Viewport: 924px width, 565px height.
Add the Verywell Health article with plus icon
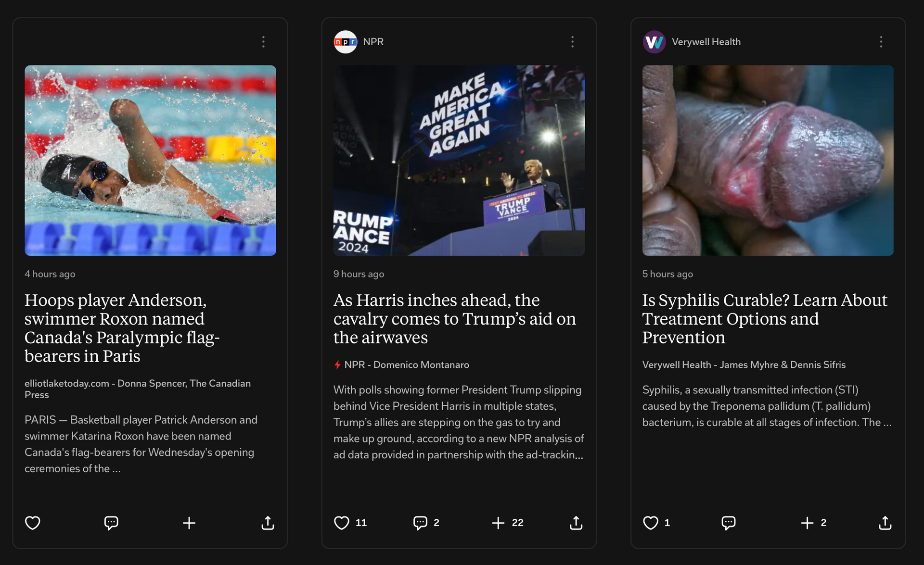click(x=807, y=523)
